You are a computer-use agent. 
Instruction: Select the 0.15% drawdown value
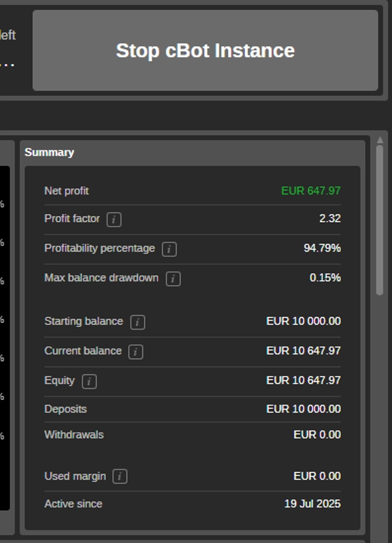click(x=325, y=278)
